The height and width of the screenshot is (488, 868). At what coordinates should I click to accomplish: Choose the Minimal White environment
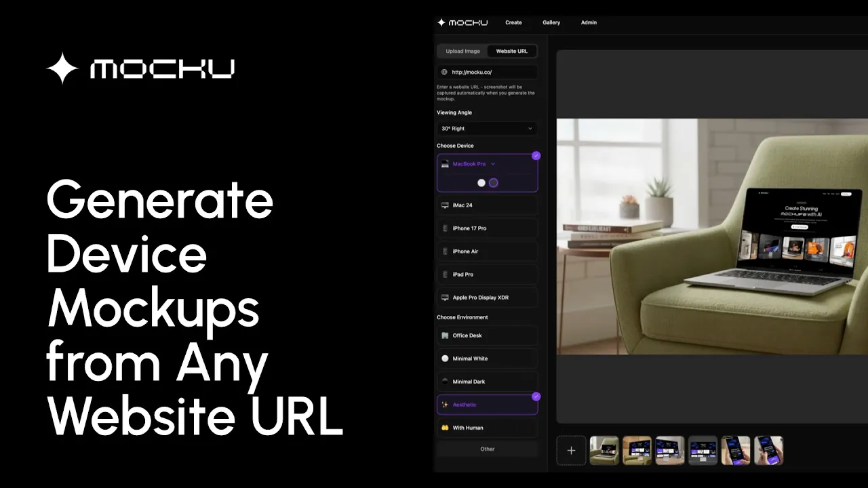tap(487, 358)
